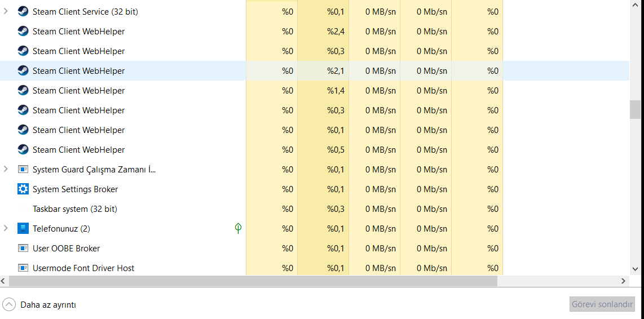Select the System Settings Broker row name
Image resolution: width=644 pixels, height=319 pixels.
[75, 189]
